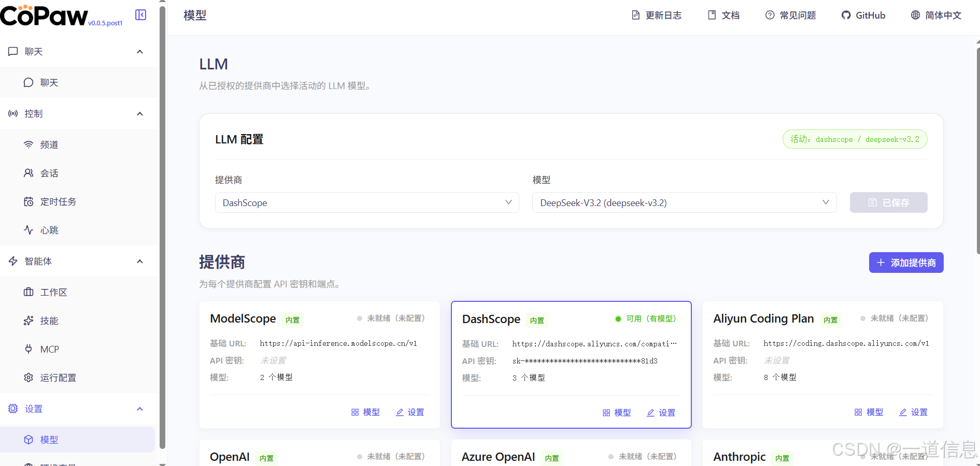
Task: Click the main page vertical scrollbar
Action: [x=977, y=150]
